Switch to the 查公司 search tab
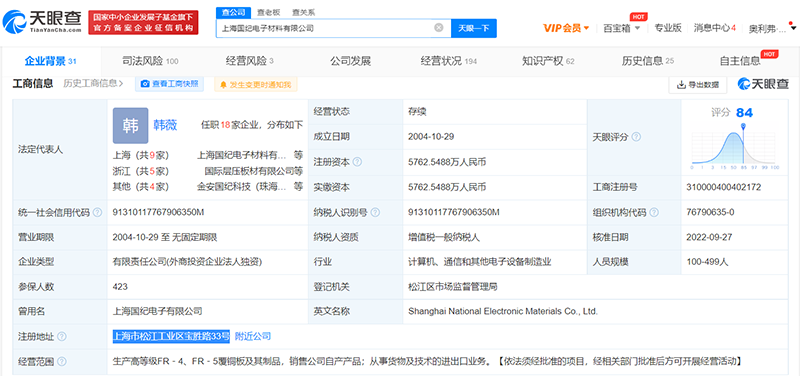 (234, 12)
